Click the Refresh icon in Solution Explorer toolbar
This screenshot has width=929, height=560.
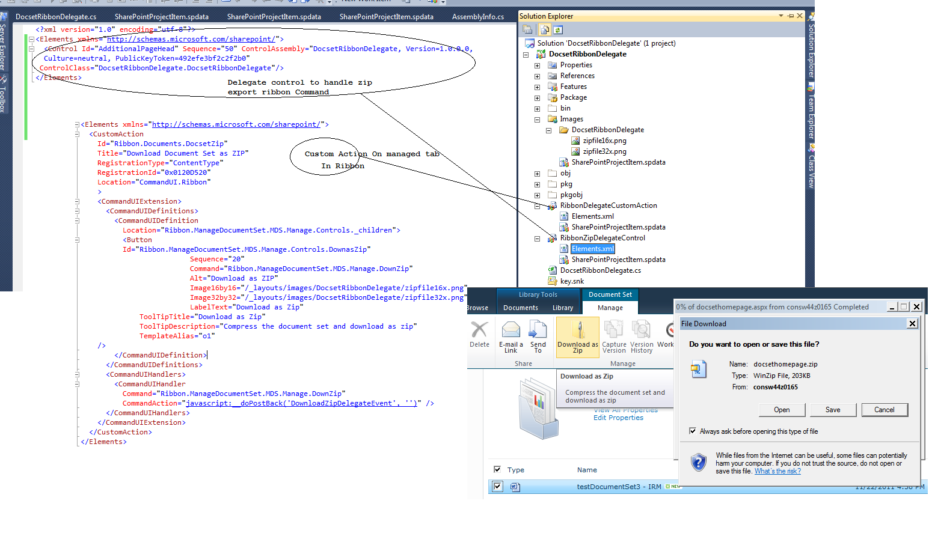558,29
